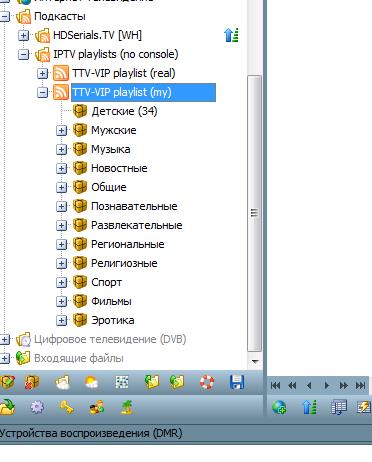Viewport: 372px width, 462px height.
Task: Select TTV-VIP playlist (real) item
Action: (x=124, y=73)
